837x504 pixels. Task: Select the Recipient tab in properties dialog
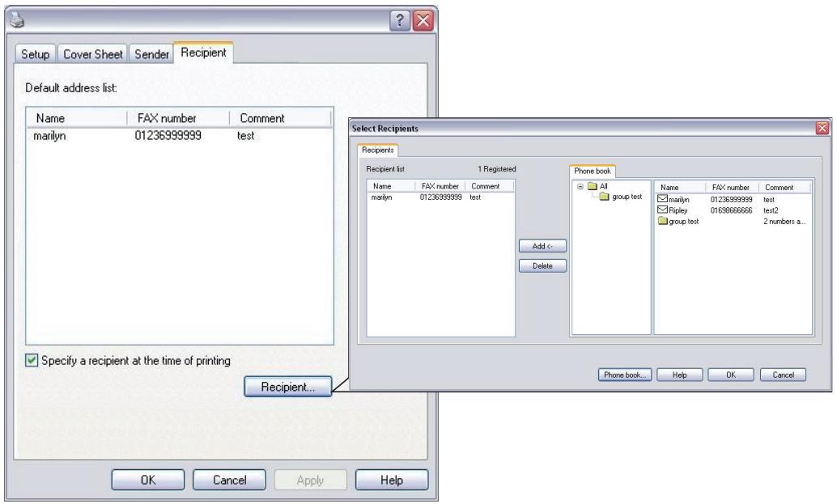click(203, 53)
